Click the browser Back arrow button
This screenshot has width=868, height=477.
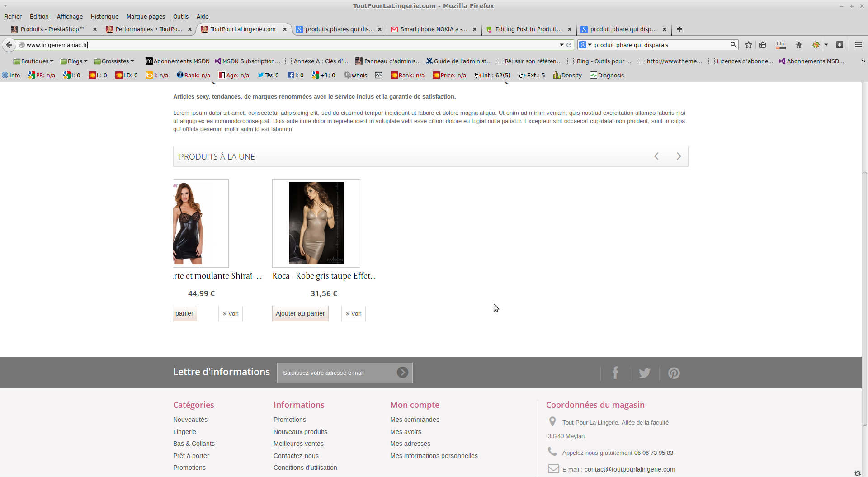coord(9,45)
